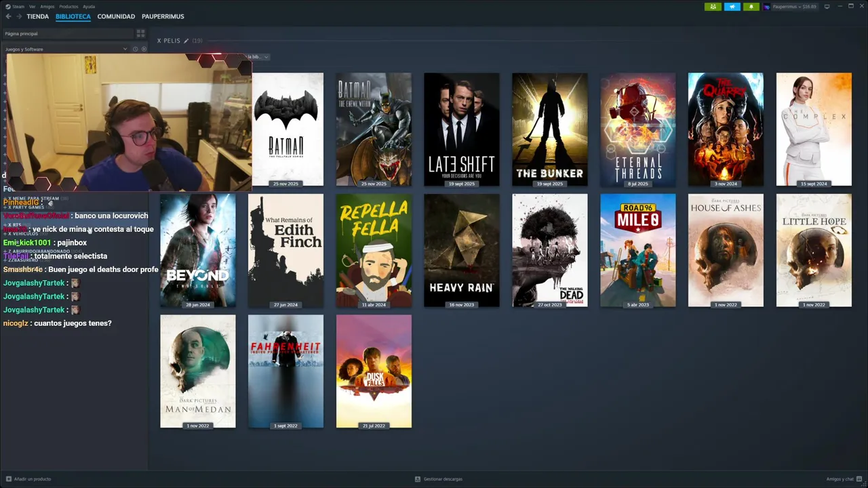The width and height of the screenshot is (868, 488).
Task: Open What Remains of Edith Finch cover
Action: [285, 251]
